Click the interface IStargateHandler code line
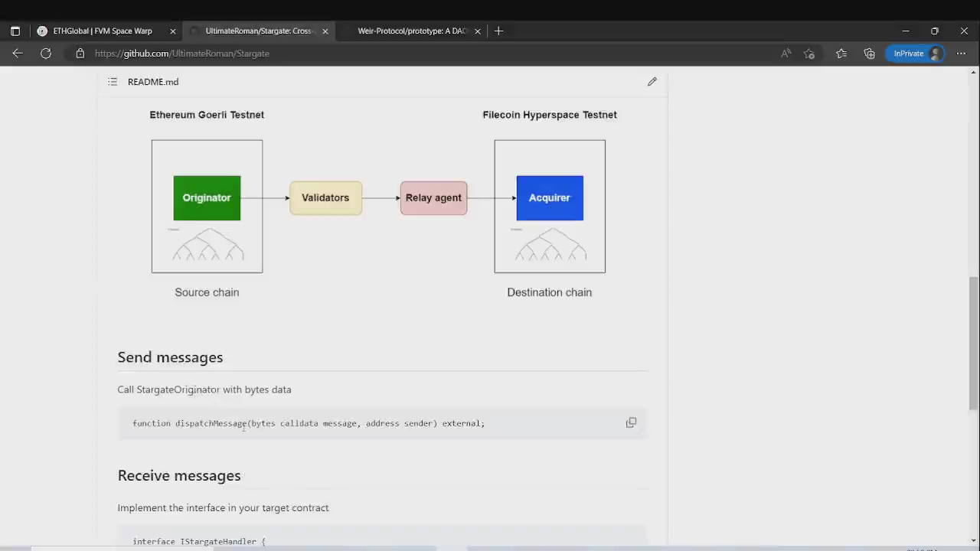Screen dimensions: 980x551 (x=199, y=541)
